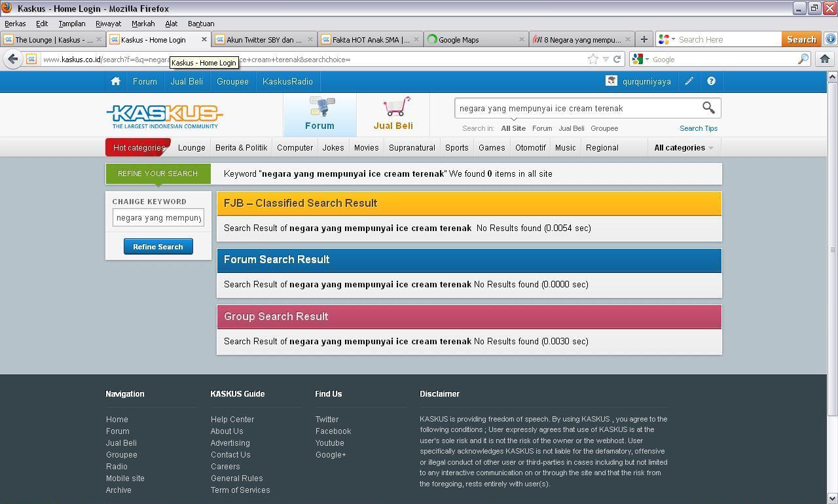Select Jual Beli search scope
This screenshot has height=504, width=838.
click(571, 128)
